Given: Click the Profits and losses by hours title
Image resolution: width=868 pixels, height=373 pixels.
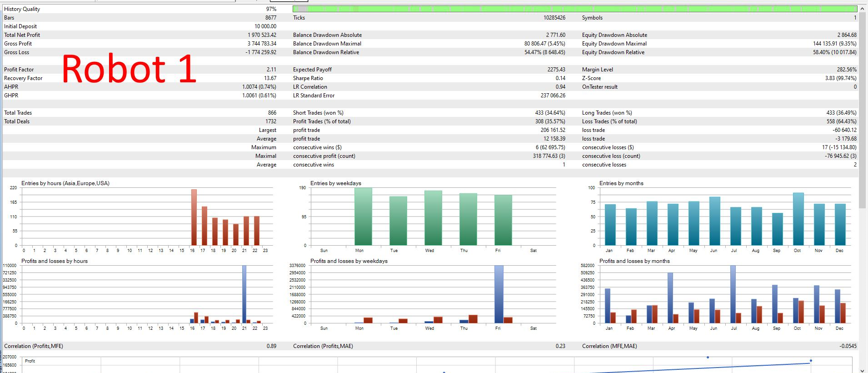Looking at the screenshot, I should (55, 261).
